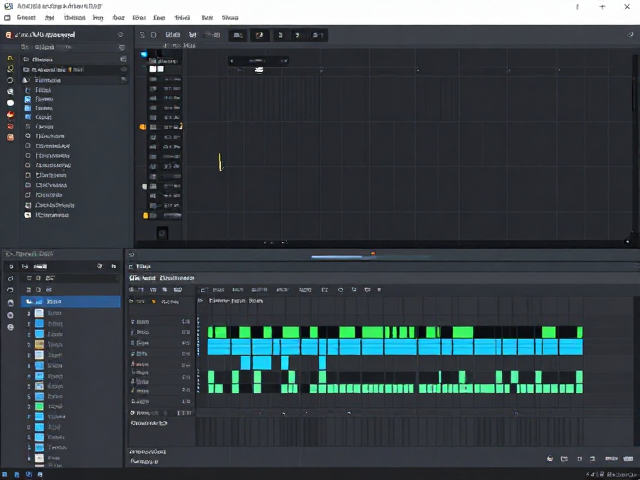Click the pencil edit icon in the top toolbar
This screenshot has width=640, height=480.
(x=260, y=35)
